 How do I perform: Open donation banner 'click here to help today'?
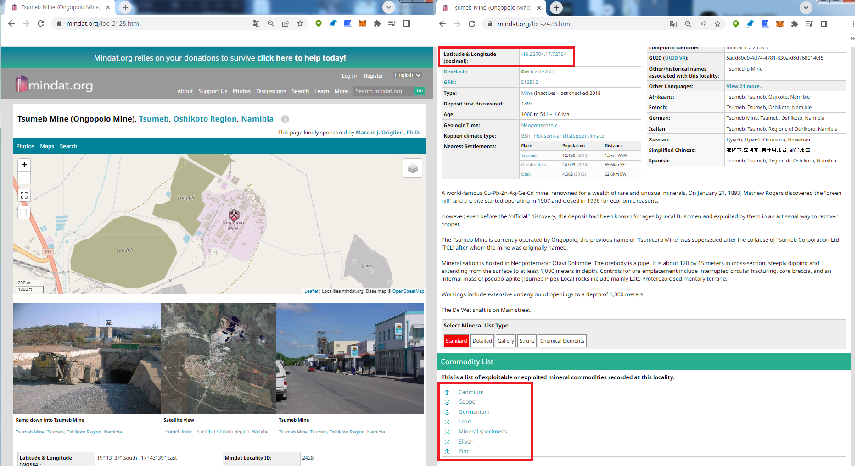[301, 58]
